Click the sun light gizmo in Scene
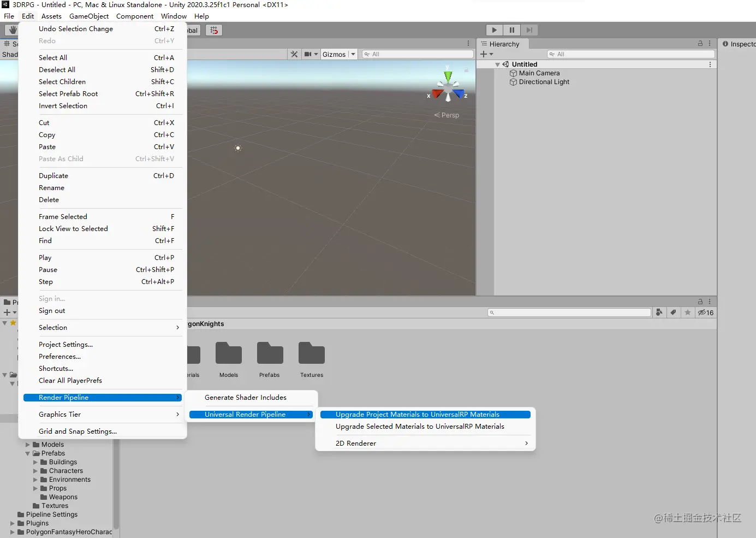This screenshot has height=538, width=756. click(x=238, y=148)
